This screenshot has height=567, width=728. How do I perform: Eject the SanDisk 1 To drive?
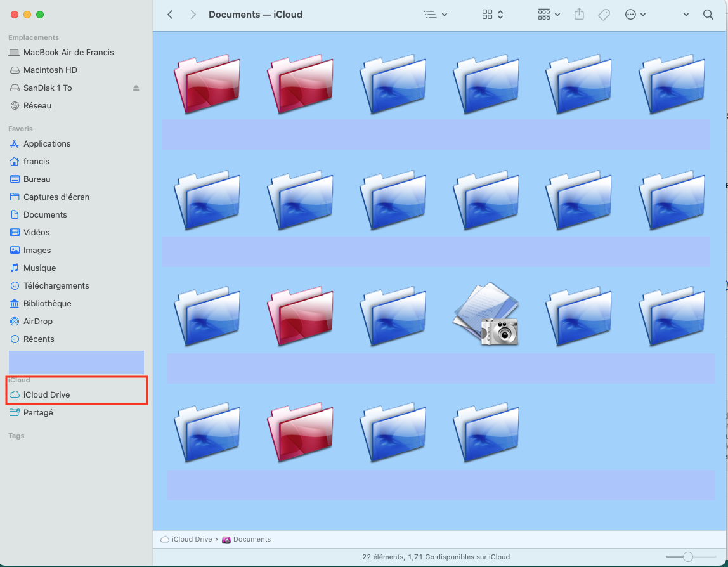136,88
